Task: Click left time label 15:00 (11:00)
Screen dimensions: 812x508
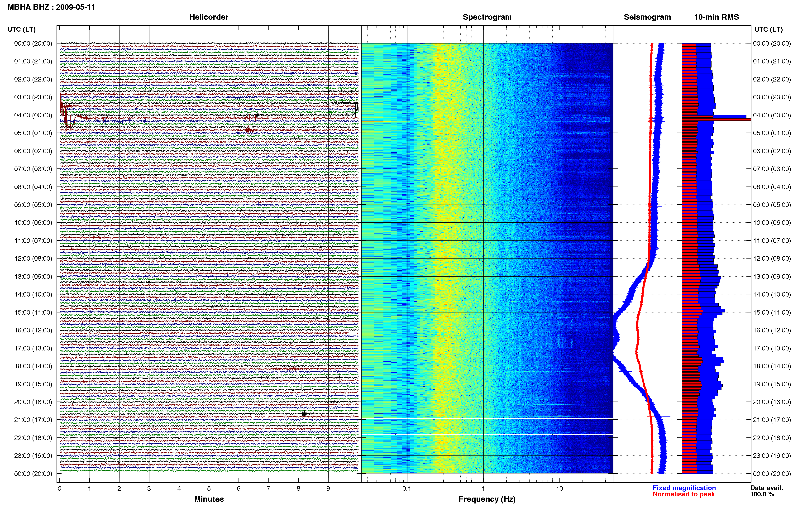Action: [33, 312]
